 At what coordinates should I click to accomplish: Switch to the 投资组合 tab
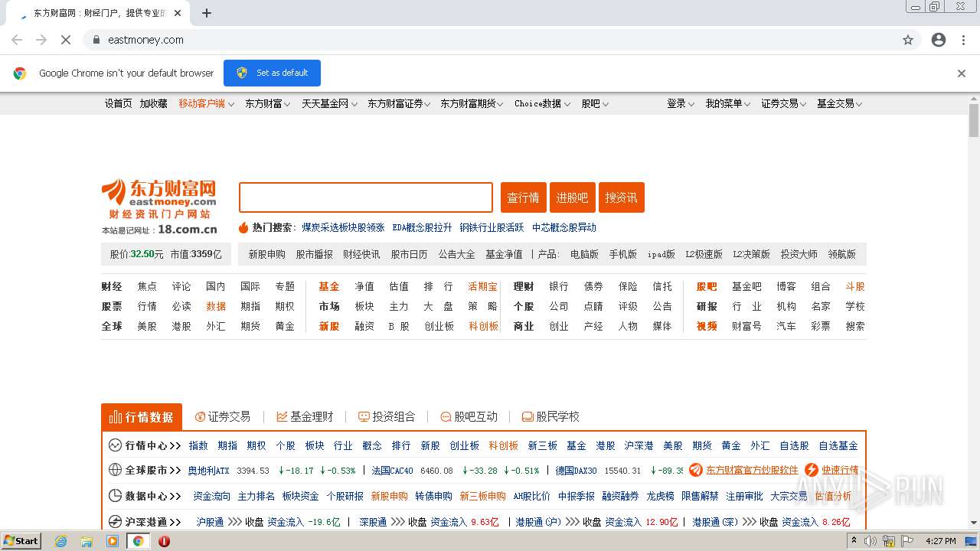coord(387,417)
